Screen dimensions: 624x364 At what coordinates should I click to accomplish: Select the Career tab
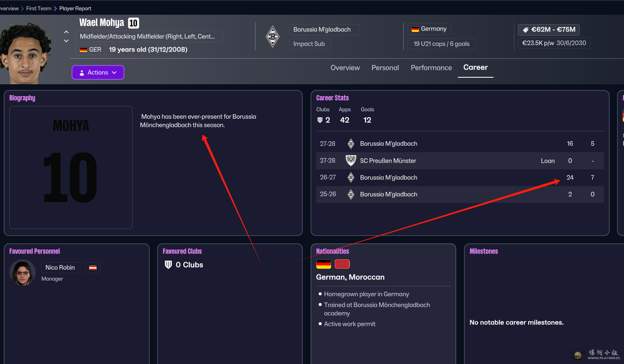(475, 67)
